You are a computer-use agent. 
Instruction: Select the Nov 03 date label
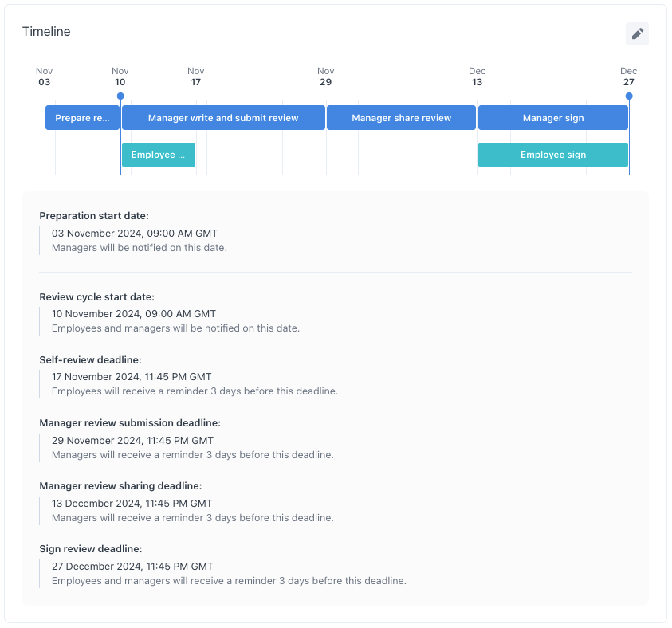point(44,77)
